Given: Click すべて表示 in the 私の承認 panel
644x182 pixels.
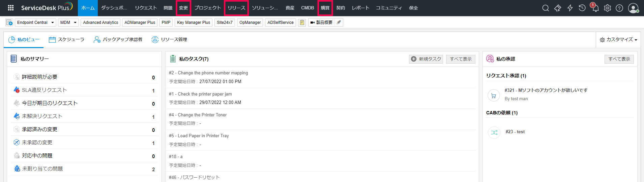Looking at the screenshot, I should click(x=619, y=59).
